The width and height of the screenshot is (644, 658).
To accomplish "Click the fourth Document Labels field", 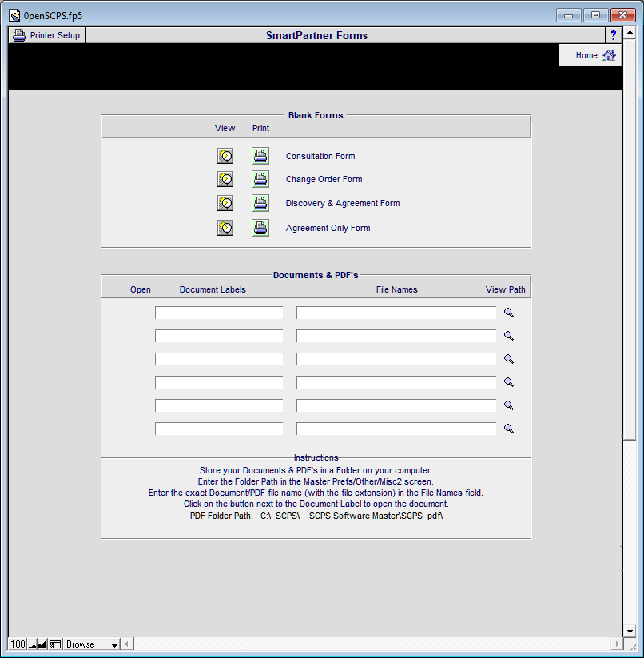I will pyautogui.click(x=219, y=382).
